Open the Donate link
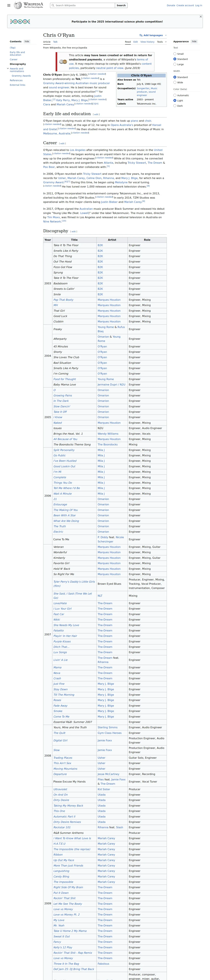210x980 pixels. 171,5
